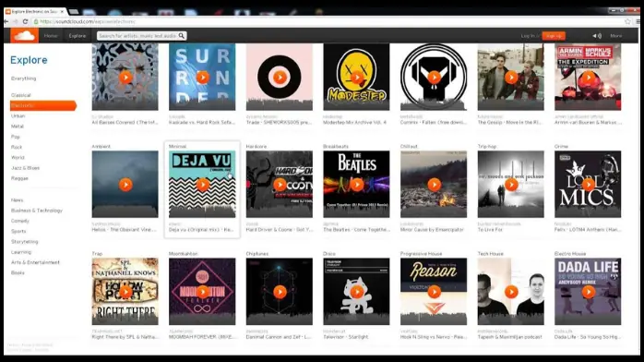Click the Log in link
The height and width of the screenshot is (362, 644).
pos(528,36)
